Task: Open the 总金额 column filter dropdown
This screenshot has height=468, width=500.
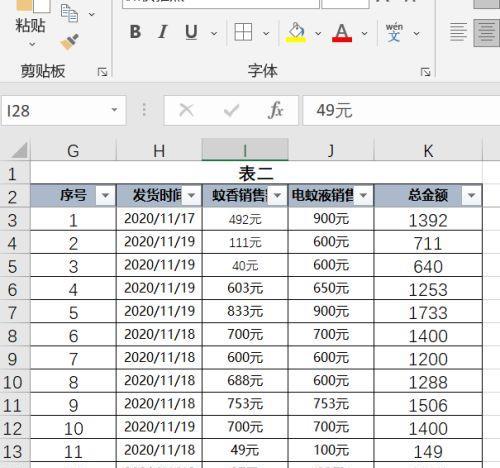Action: [x=471, y=195]
